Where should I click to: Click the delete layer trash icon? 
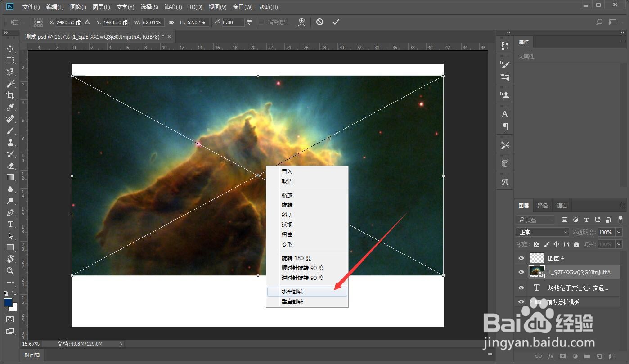click(611, 356)
